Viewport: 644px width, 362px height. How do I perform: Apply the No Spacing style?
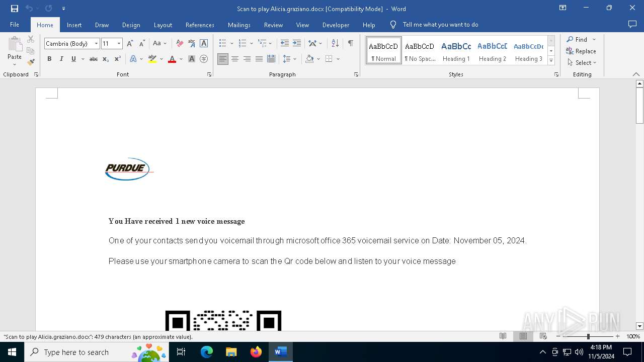(x=420, y=51)
